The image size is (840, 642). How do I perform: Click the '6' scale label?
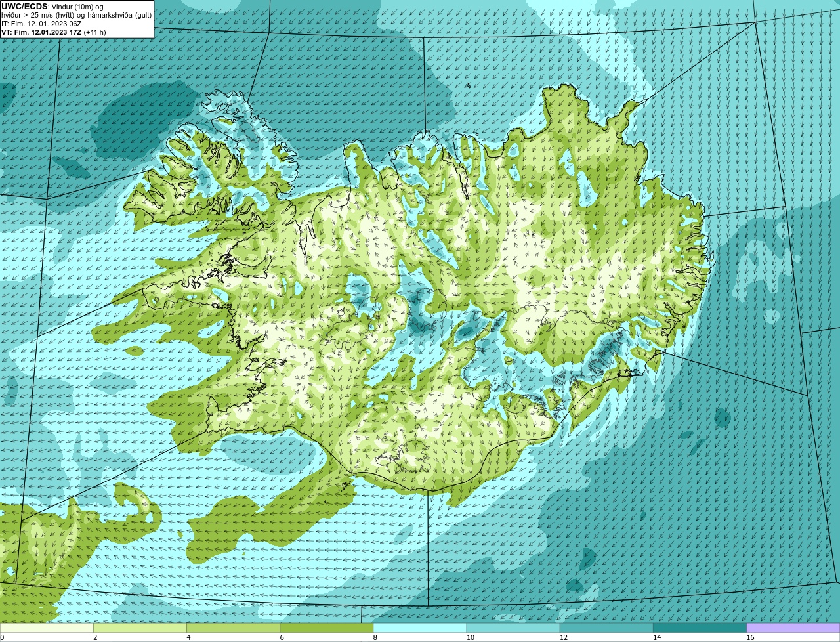282,637
